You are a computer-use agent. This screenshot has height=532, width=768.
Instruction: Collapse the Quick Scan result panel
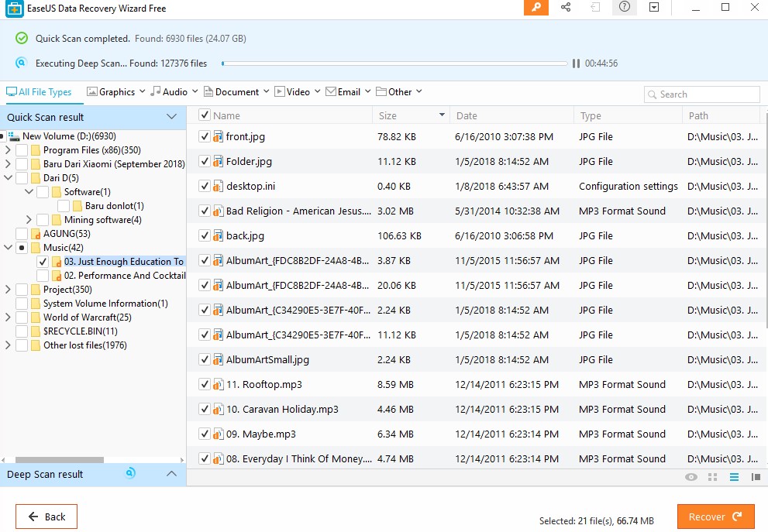coord(171,117)
